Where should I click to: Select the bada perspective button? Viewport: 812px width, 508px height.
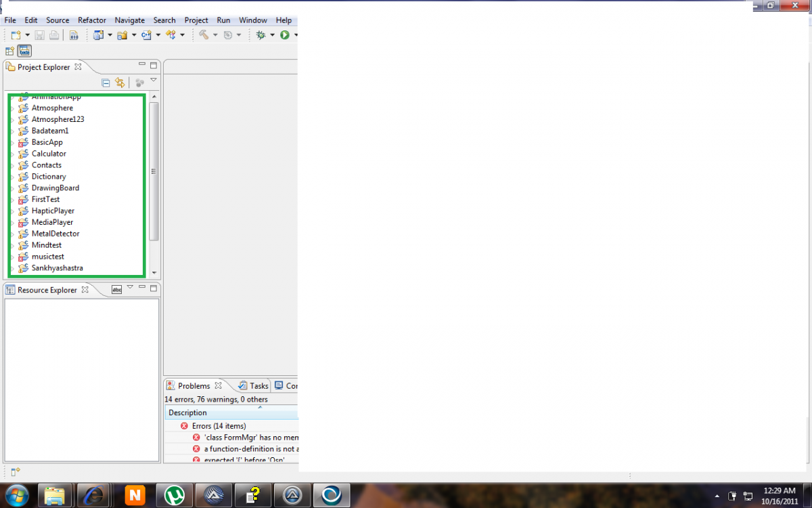(24, 51)
